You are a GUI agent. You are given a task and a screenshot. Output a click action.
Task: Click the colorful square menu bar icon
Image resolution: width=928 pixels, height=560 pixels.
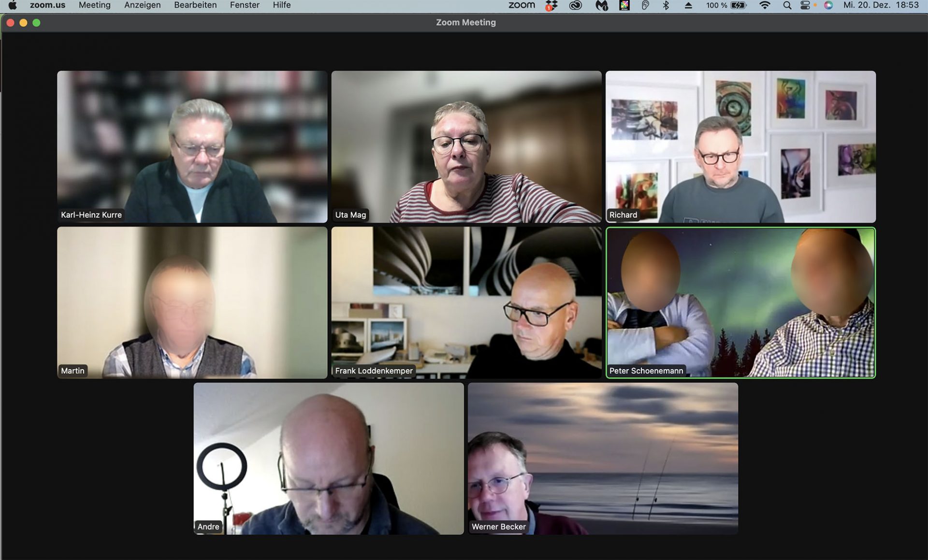(x=624, y=5)
